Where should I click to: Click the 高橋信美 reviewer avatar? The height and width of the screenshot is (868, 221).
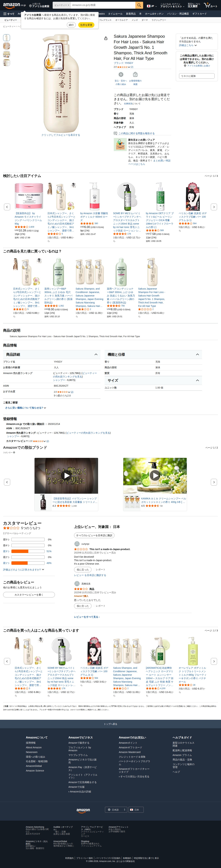tap(77, 584)
